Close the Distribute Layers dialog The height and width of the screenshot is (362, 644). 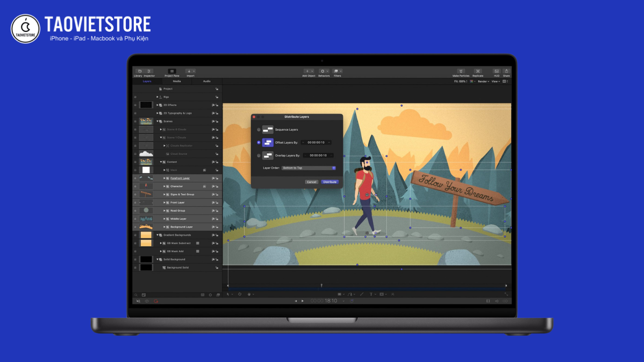[x=254, y=116]
